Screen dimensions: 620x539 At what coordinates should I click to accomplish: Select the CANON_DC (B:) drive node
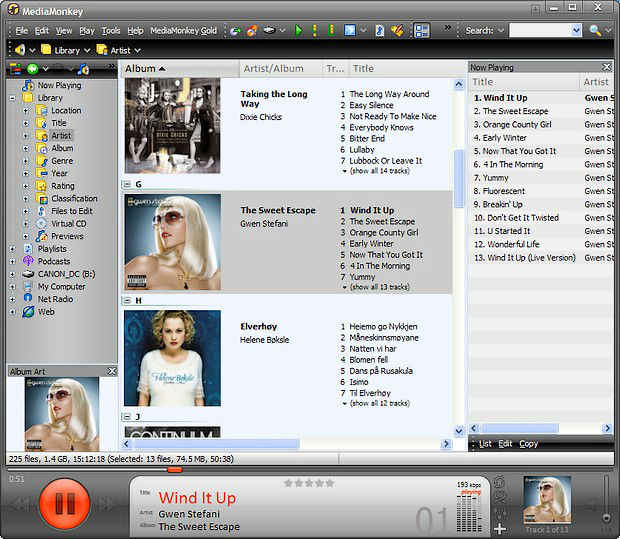click(x=66, y=274)
